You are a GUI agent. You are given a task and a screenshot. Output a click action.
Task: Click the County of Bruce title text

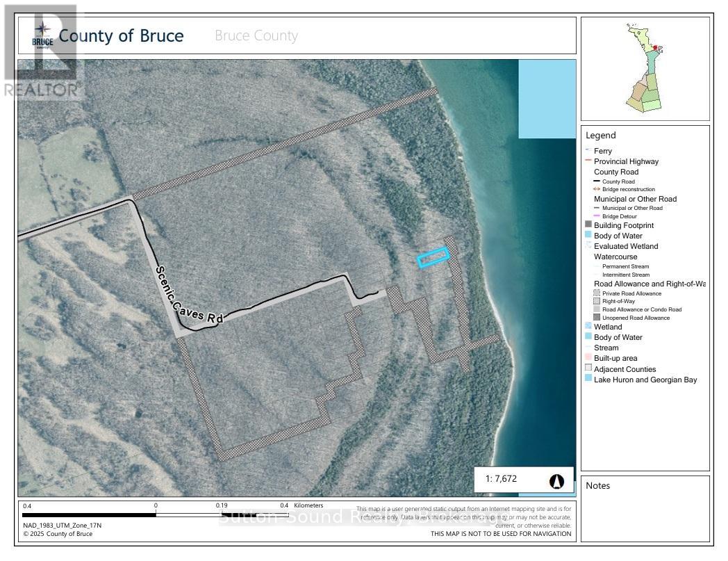(122, 35)
